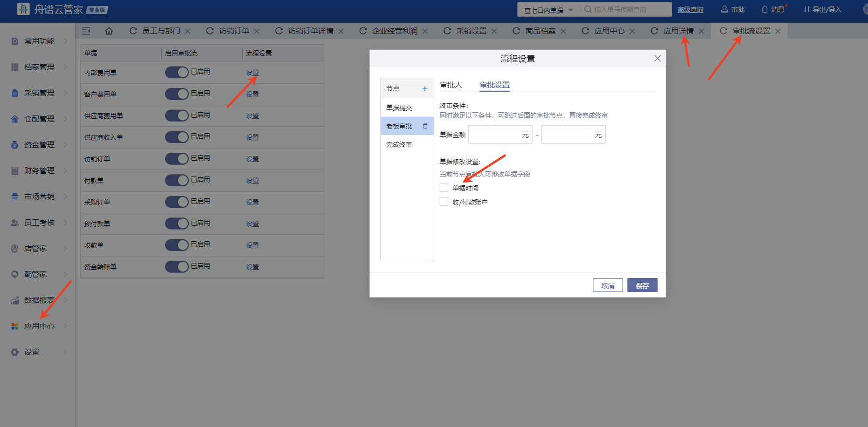
Task: Click the 审批 user icon in header
Action: (x=725, y=10)
